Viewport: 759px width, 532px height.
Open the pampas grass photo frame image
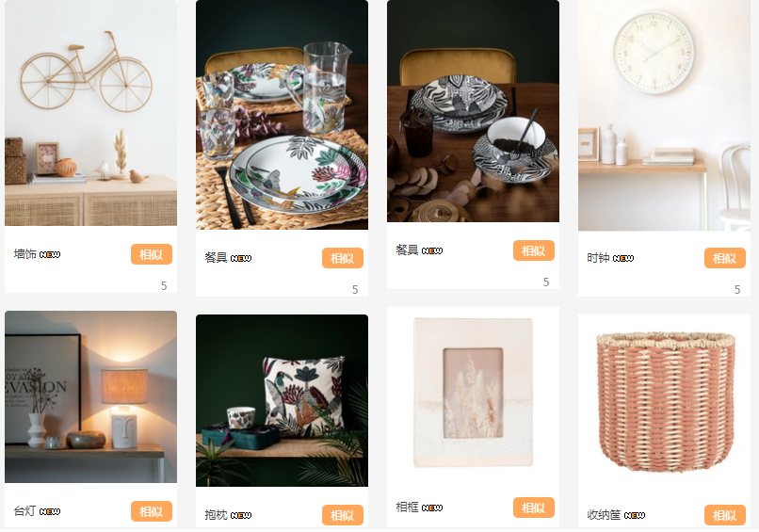473,393
